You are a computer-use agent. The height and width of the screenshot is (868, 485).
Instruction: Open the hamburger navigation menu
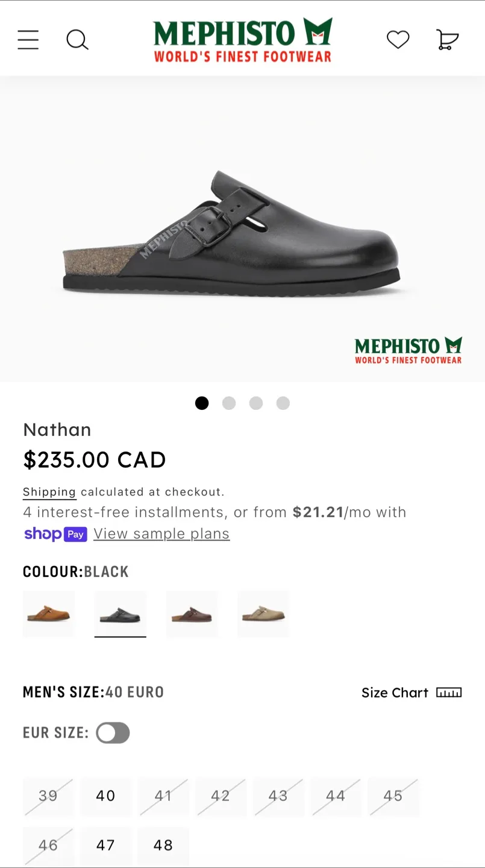click(x=28, y=40)
